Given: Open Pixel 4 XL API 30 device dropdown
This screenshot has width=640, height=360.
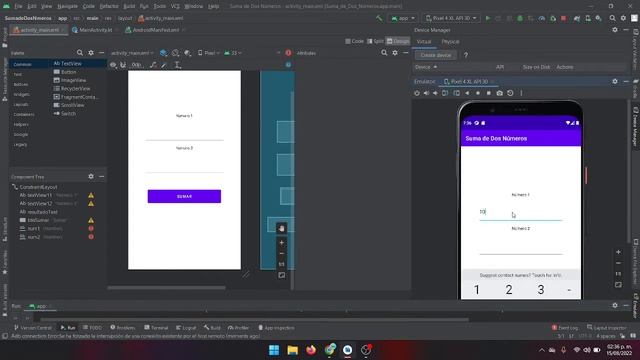Looking at the screenshot, I should tap(451, 18).
